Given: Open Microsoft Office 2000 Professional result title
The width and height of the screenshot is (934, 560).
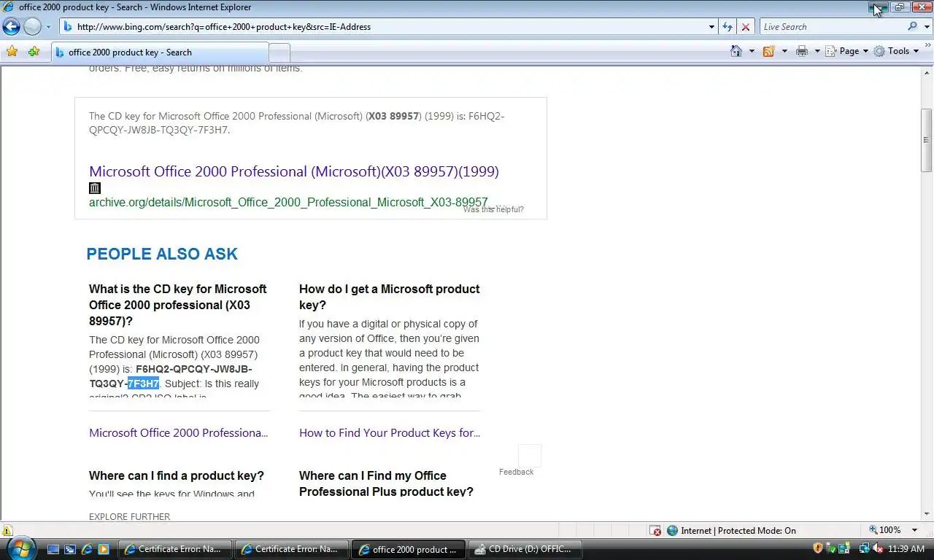Looking at the screenshot, I should click(294, 171).
